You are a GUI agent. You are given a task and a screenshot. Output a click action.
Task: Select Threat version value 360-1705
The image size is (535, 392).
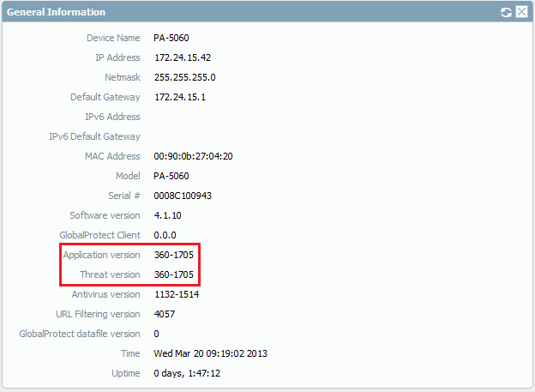174,274
